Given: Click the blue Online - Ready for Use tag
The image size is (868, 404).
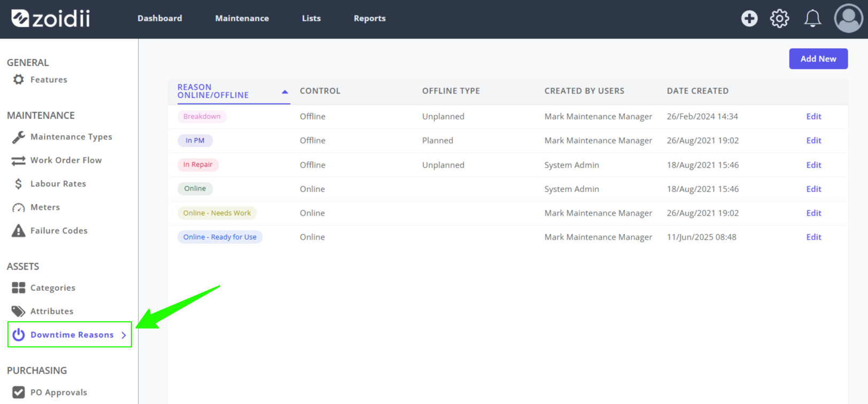Looking at the screenshot, I should (x=220, y=237).
